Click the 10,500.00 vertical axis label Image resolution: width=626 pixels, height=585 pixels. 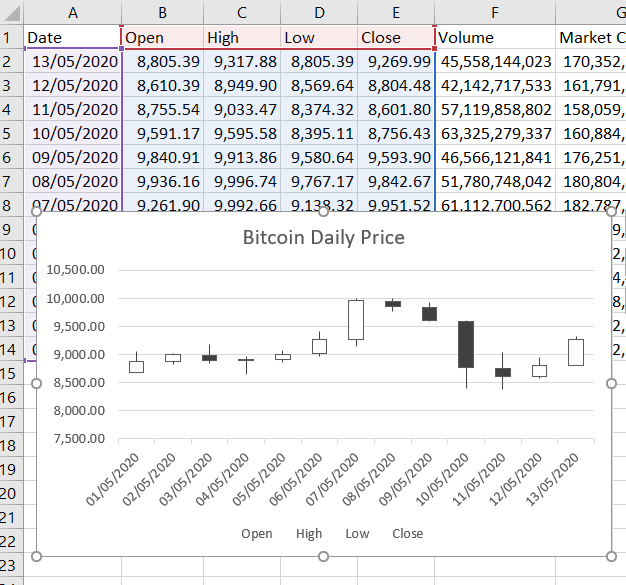pyautogui.click(x=75, y=270)
